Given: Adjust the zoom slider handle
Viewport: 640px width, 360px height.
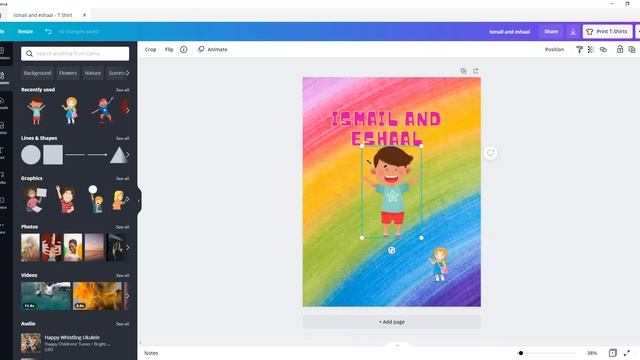Looking at the screenshot, I should point(521,353).
